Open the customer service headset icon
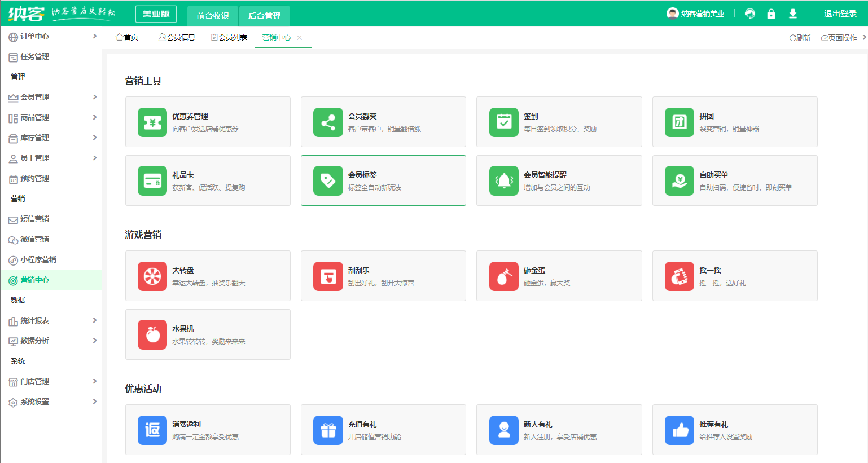 pyautogui.click(x=749, y=14)
